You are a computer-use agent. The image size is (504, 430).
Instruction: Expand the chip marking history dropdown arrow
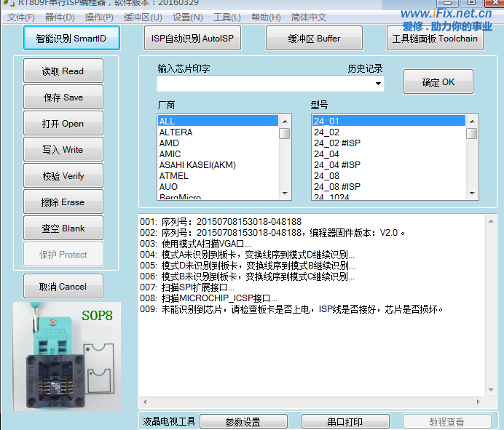(378, 84)
